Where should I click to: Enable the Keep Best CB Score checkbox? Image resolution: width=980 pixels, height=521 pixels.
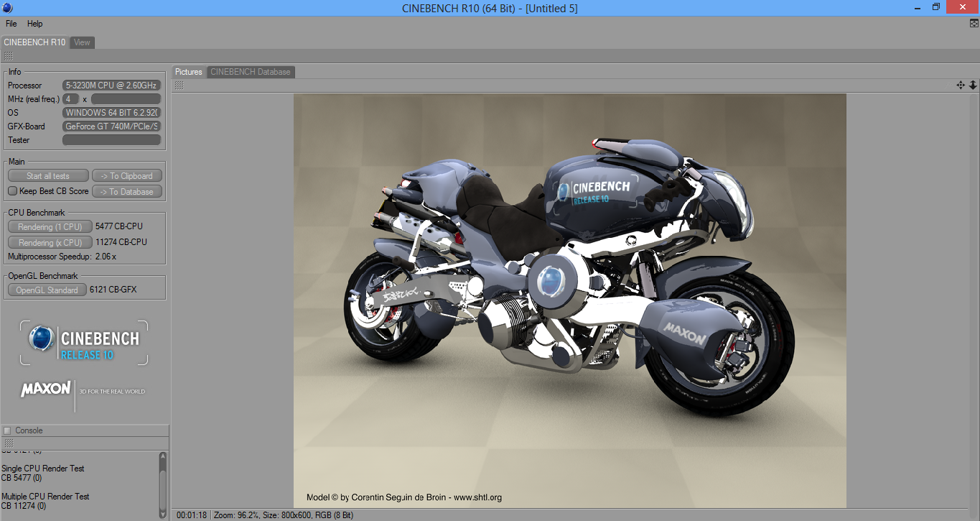click(12, 191)
